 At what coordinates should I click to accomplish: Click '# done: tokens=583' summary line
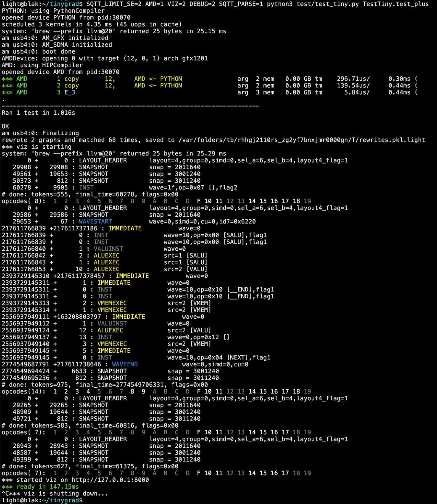[90, 425]
